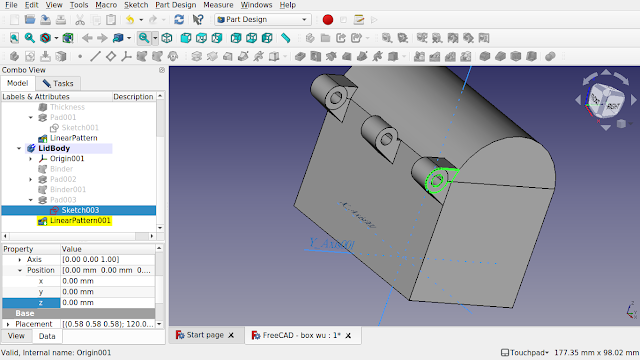Create a datum line
The image size is (640, 360).
pos(95,56)
